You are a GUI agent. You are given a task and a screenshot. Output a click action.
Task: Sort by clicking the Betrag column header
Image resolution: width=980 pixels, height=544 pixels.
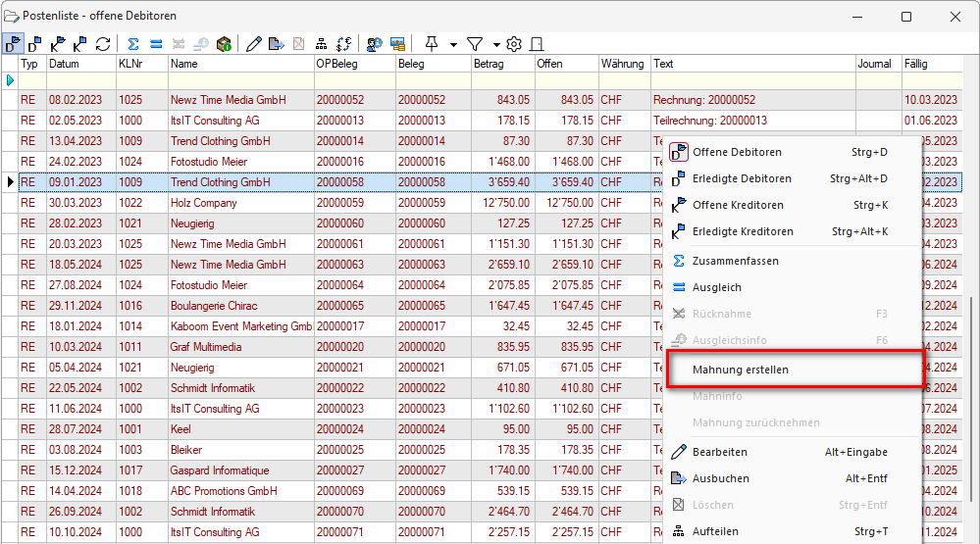(x=501, y=64)
